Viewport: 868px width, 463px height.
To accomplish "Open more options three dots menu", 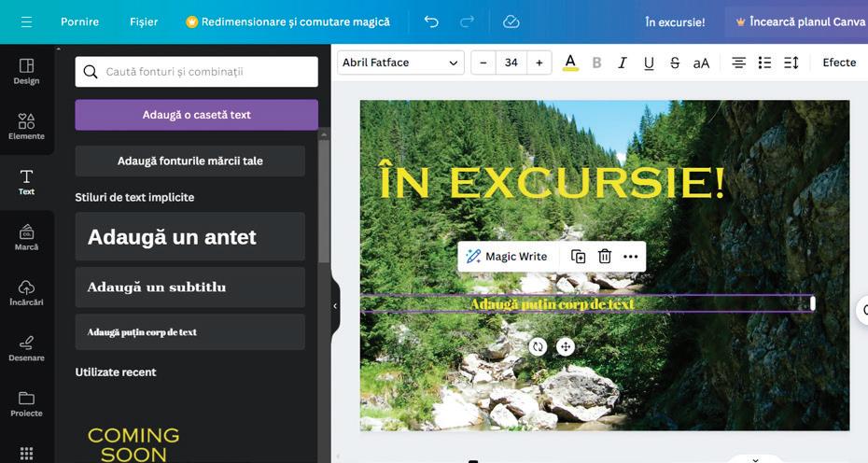I will click(x=631, y=257).
